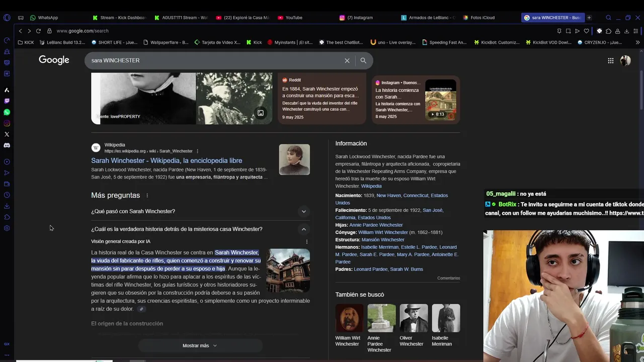Viewport: 644px width, 362px height.
Task: Expand ¿Qué pasó con Sarah Winchester?
Action: pos(200,212)
